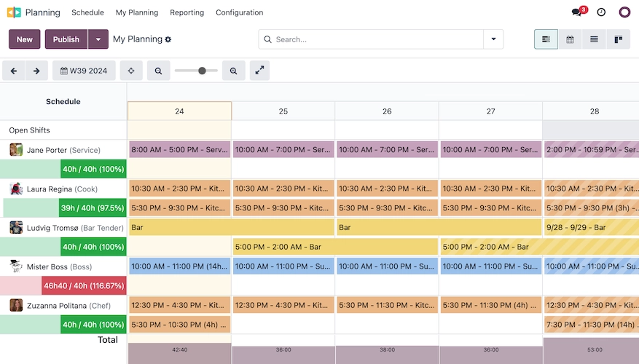Image resolution: width=639 pixels, height=364 pixels.
Task: Expand the search options dropdown
Action: pyautogui.click(x=493, y=39)
